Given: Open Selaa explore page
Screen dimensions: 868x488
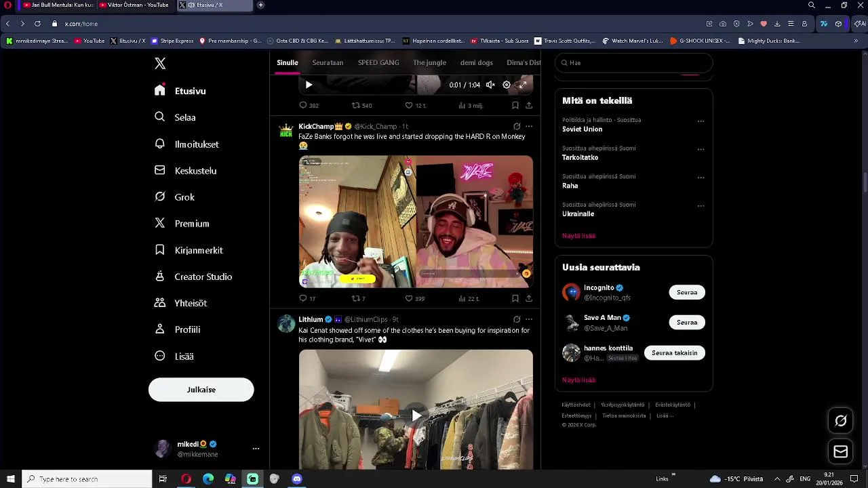Looking at the screenshot, I should click(175, 117).
